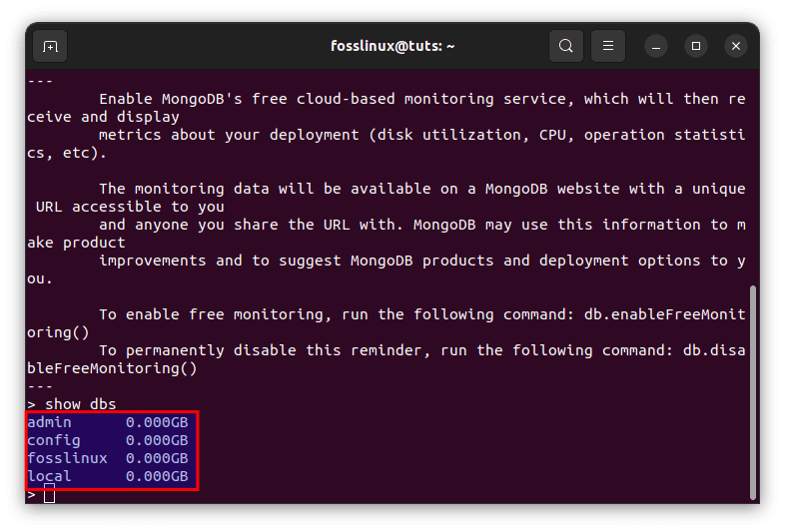Click the 'URL accessible to you' line
785x532 pixels.
[x=130, y=207]
